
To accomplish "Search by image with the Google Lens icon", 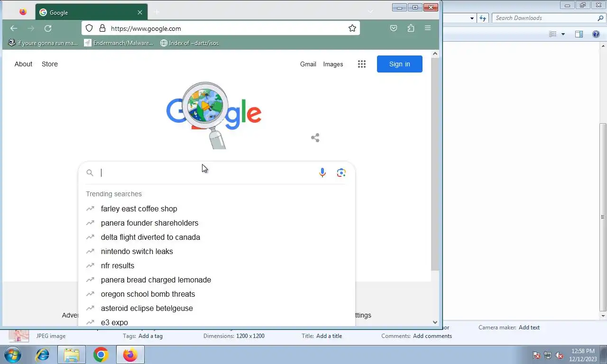I will (x=341, y=173).
